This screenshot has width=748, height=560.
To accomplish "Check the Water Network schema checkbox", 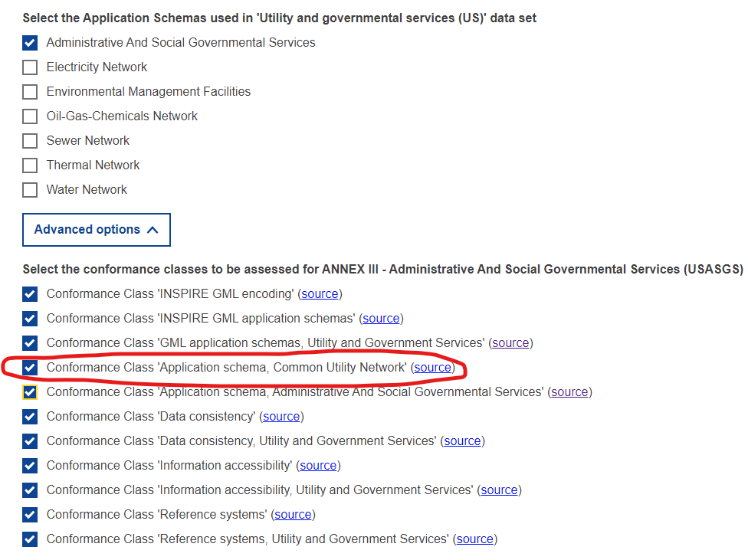I will [x=29, y=190].
